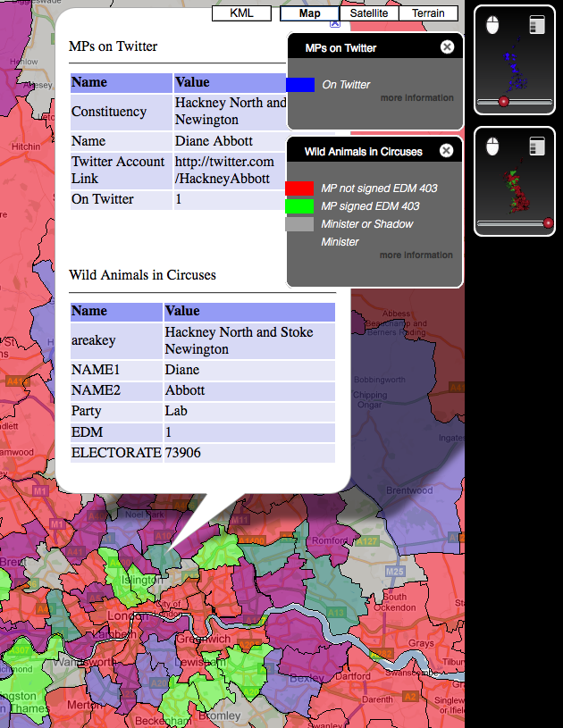
Task: Click the Twitter Account Link row label
Action: coord(118,170)
